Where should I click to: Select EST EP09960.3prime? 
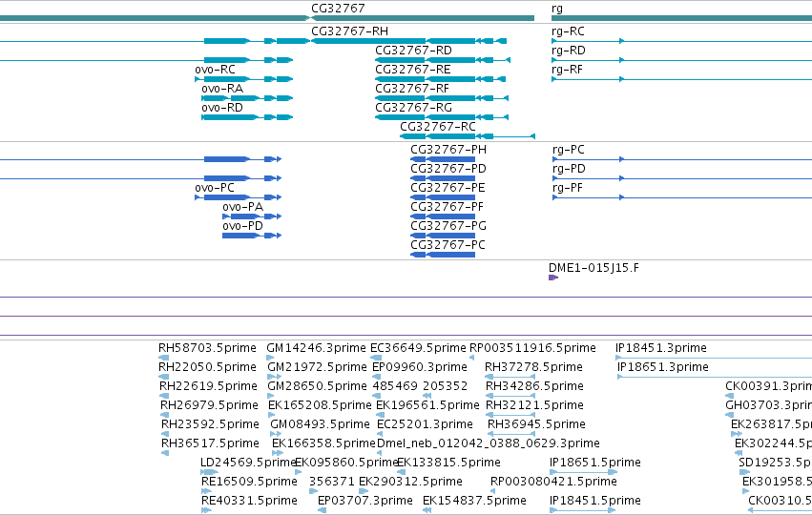pyautogui.click(x=377, y=377)
